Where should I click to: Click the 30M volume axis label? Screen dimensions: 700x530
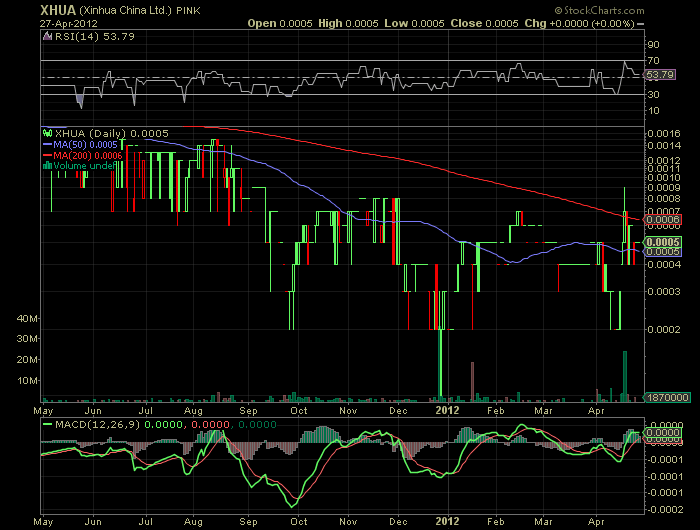click(x=27, y=338)
